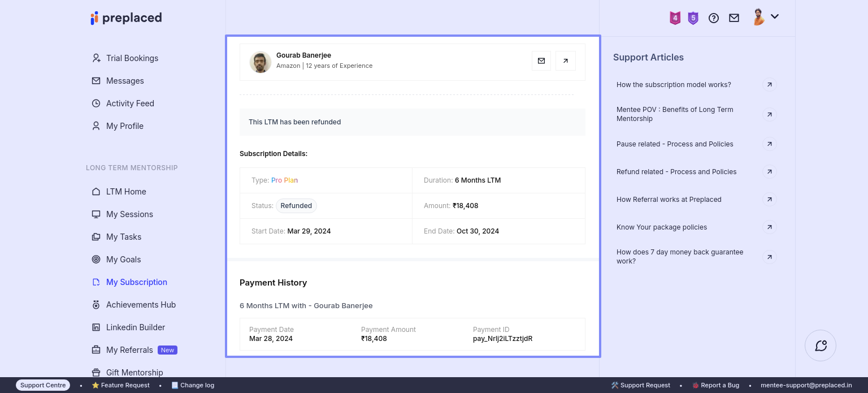
Task: Open the help question mark icon
Action: [x=714, y=18]
